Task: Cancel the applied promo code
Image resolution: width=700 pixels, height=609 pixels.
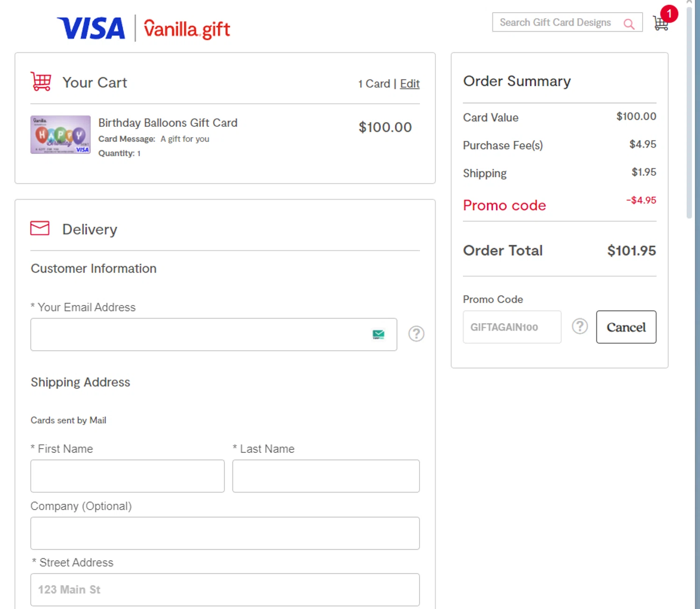Action: click(626, 327)
